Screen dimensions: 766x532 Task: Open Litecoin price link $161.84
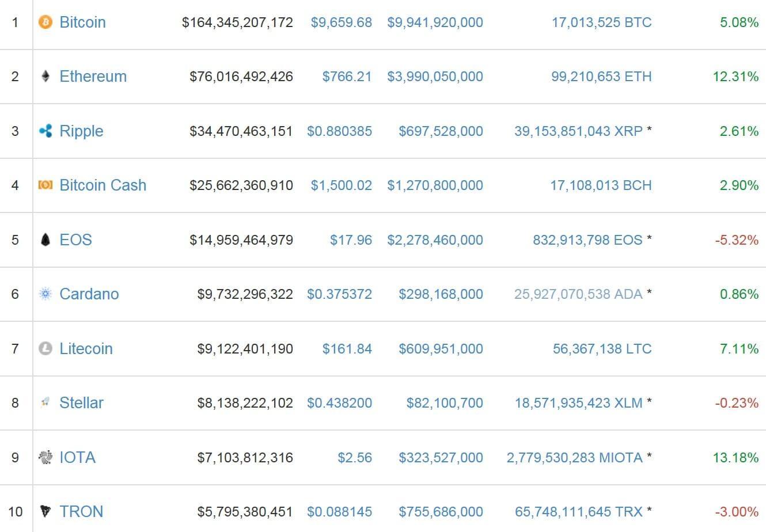pyautogui.click(x=347, y=349)
